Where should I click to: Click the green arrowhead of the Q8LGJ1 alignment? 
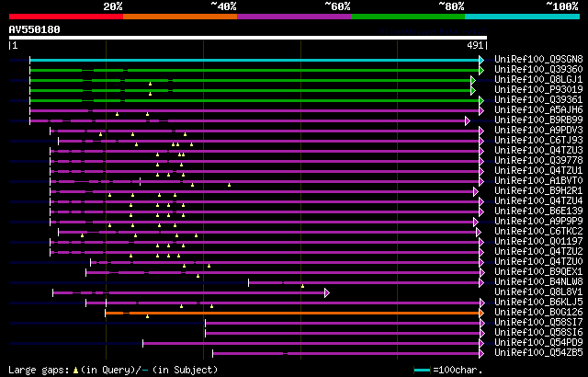coord(473,80)
